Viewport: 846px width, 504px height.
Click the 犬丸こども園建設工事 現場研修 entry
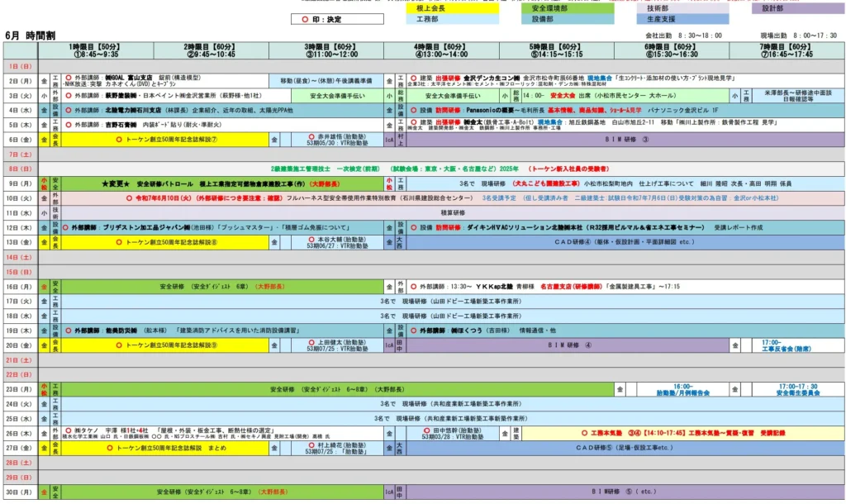click(625, 183)
